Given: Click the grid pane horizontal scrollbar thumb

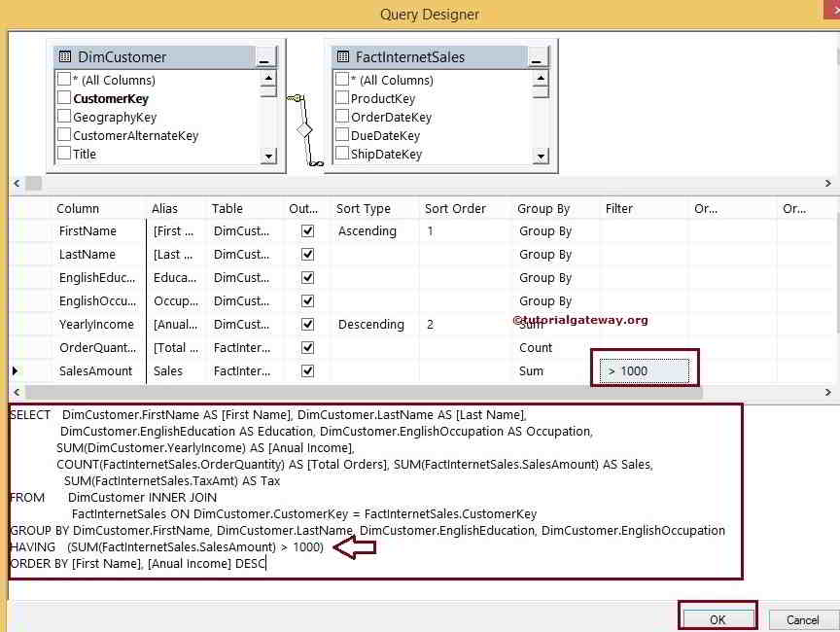Looking at the screenshot, I should (x=365, y=392).
